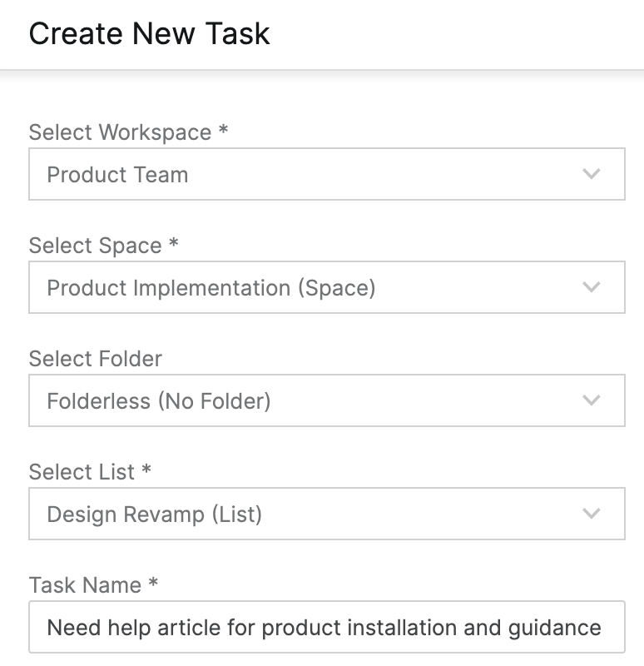The height and width of the screenshot is (666, 644).
Task: Focus the Task Name text input box
Action: coord(326,628)
